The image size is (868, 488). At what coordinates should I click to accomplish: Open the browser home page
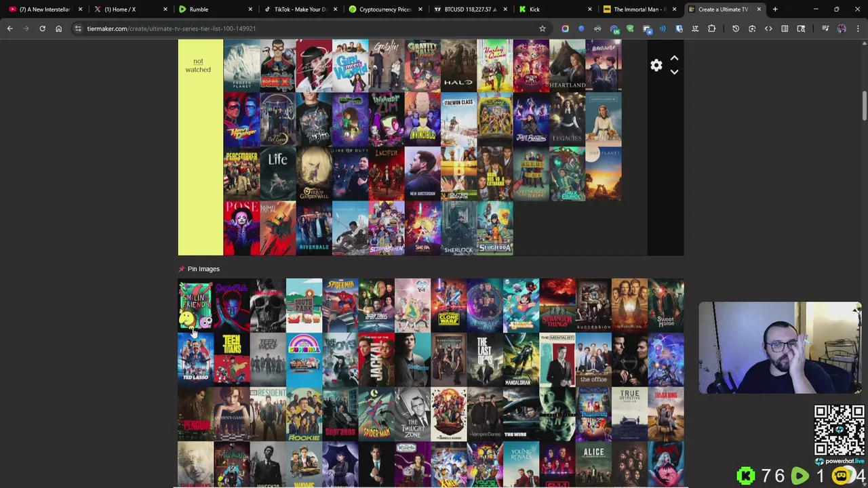pos(58,28)
